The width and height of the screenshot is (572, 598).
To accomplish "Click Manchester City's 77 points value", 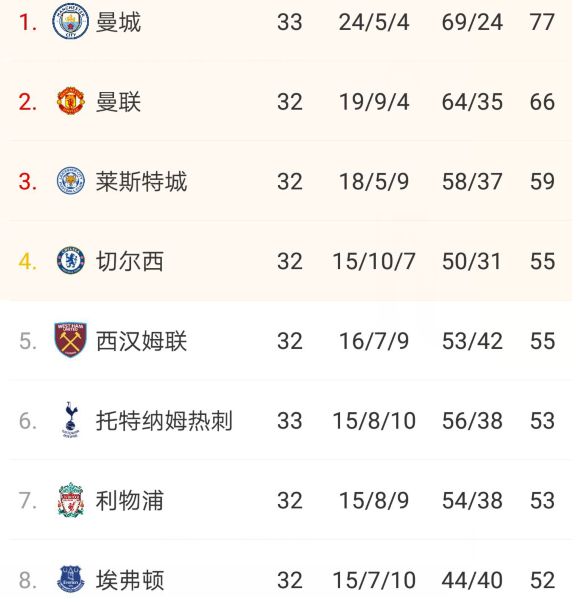I will coord(542,22).
